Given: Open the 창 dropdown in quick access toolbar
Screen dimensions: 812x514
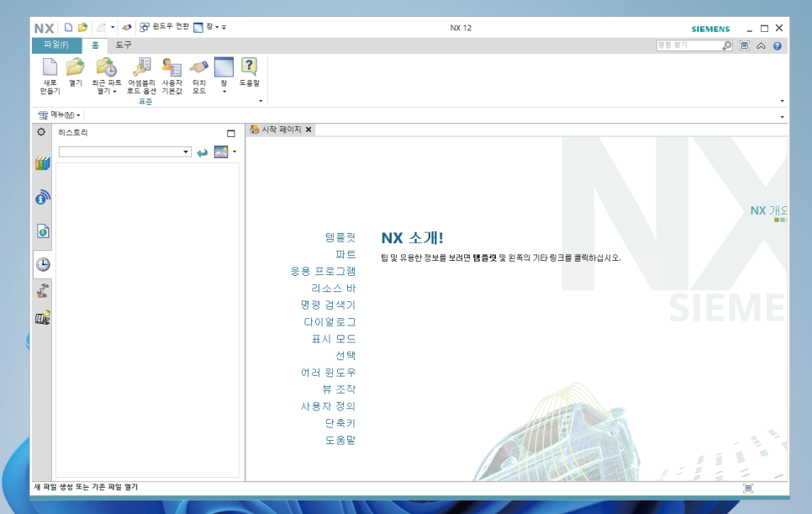Looking at the screenshot, I should [x=206, y=26].
